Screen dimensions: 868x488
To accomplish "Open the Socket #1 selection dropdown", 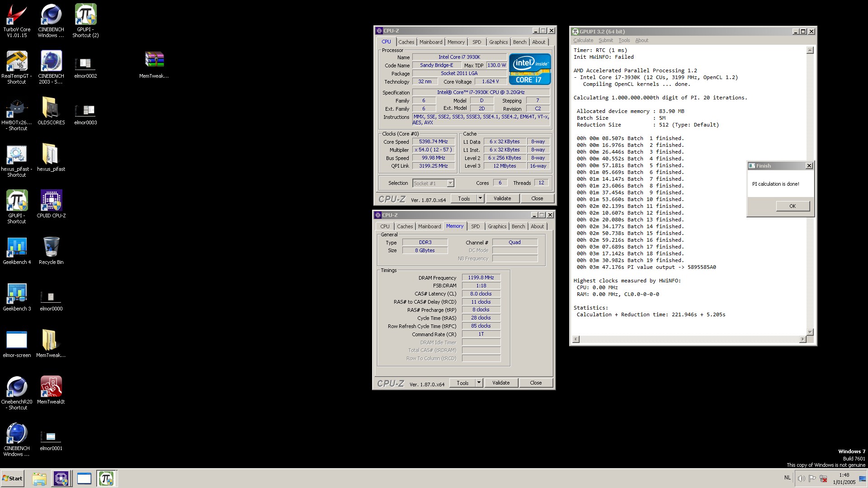I will pos(433,183).
